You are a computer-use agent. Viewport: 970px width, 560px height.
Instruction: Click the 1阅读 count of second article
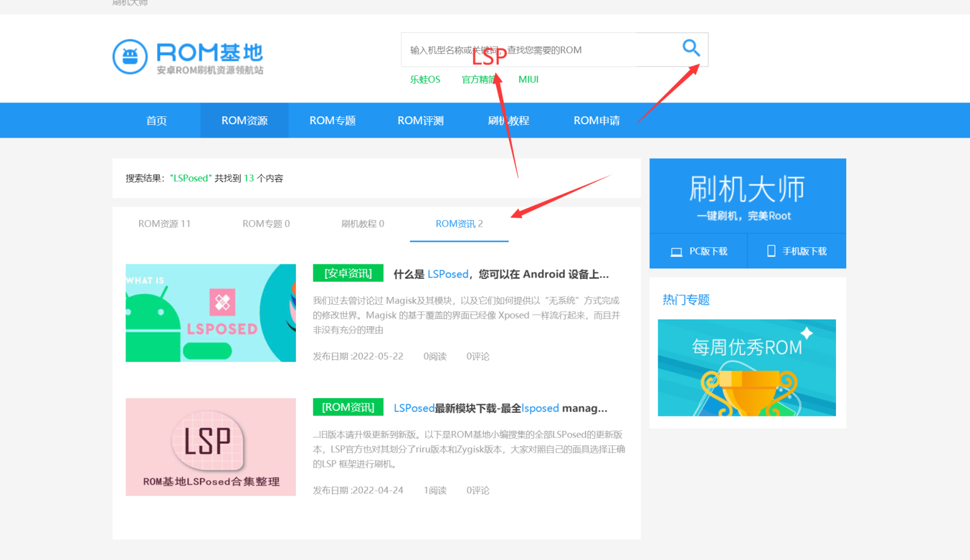point(435,490)
